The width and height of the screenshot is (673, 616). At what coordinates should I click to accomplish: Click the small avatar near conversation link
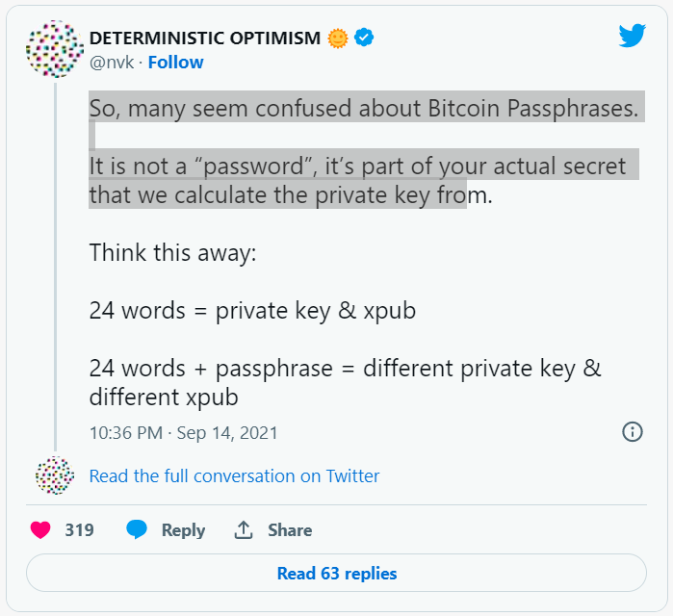55,475
